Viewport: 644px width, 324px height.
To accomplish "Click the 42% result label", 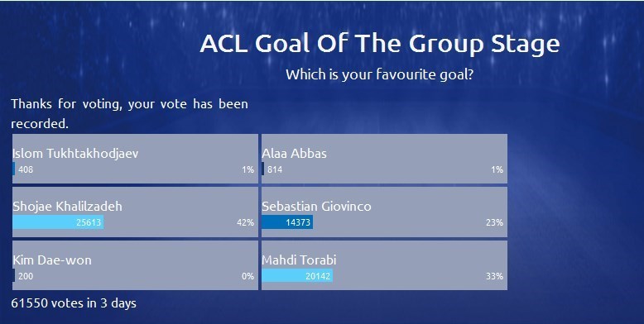I will pyautogui.click(x=245, y=222).
